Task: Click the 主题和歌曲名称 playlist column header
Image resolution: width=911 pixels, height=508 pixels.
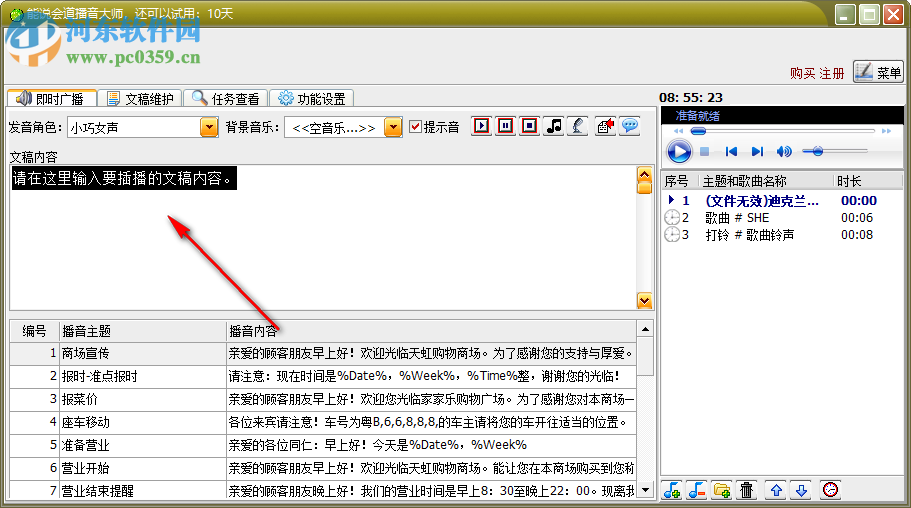Action: (x=766, y=181)
